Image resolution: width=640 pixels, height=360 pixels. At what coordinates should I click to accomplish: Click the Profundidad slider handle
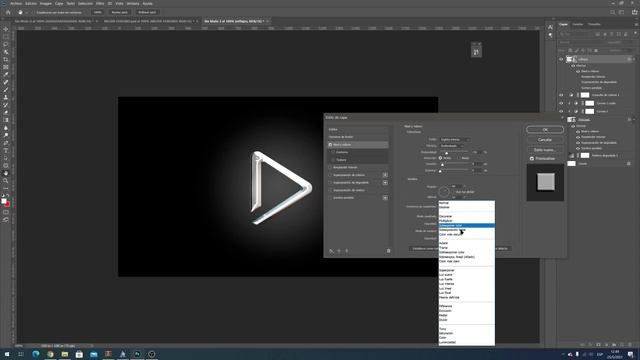click(447, 153)
